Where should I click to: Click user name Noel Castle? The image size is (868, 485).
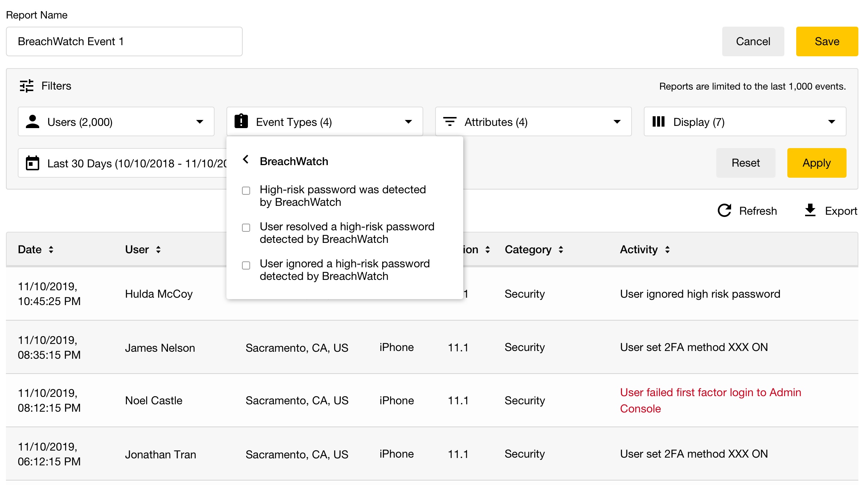pyautogui.click(x=154, y=401)
